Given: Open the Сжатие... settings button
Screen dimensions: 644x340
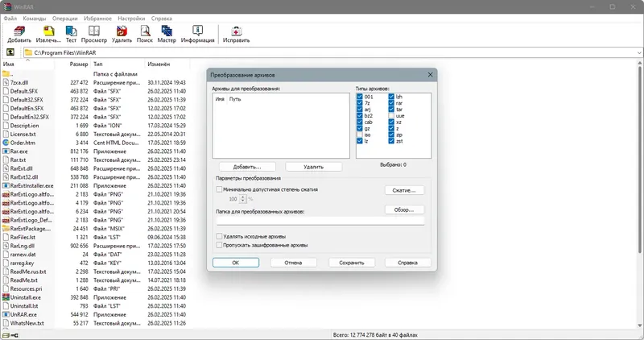Looking at the screenshot, I should 404,190.
